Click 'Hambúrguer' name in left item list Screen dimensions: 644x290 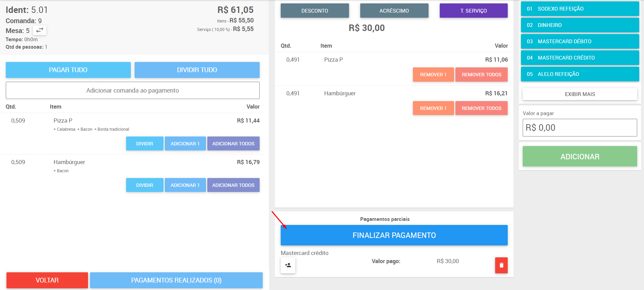click(x=69, y=162)
